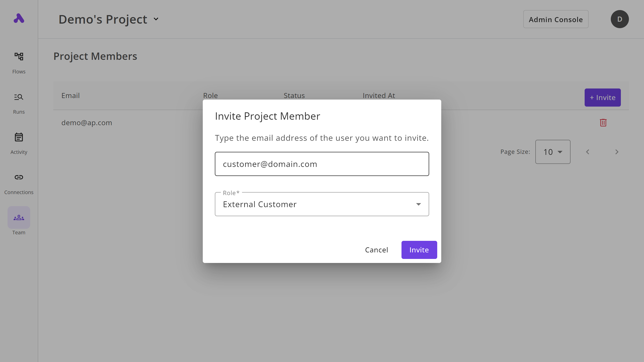
Task: Open the Activity log icon
Action: (19, 137)
